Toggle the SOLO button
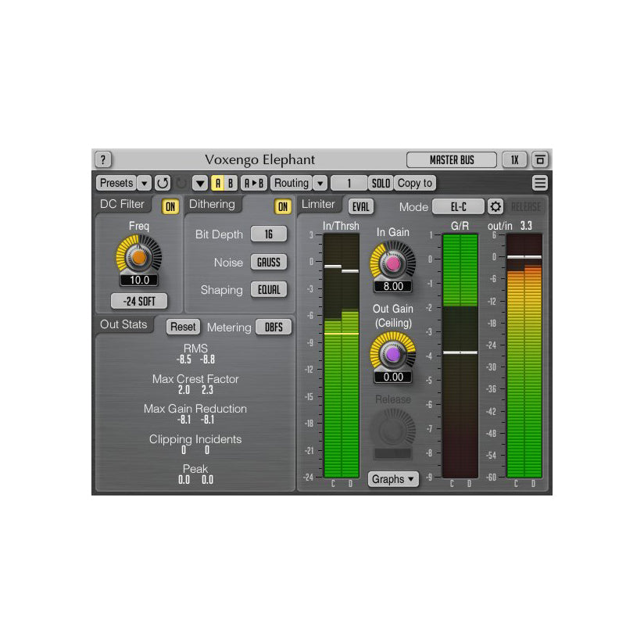Viewport: 644px width, 644px height. tap(381, 183)
